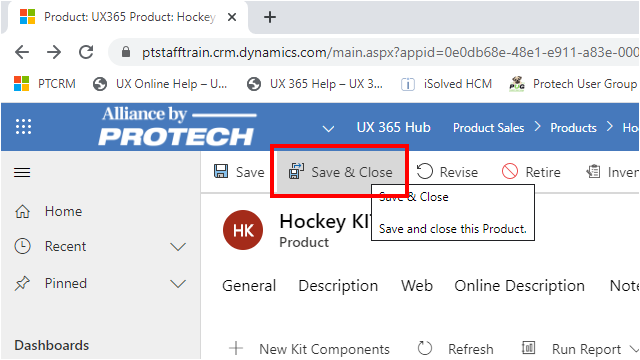The width and height of the screenshot is (640, 360).
Task: Click the Refresh icon in subgrid toolbar
Action: click(425, 349)
